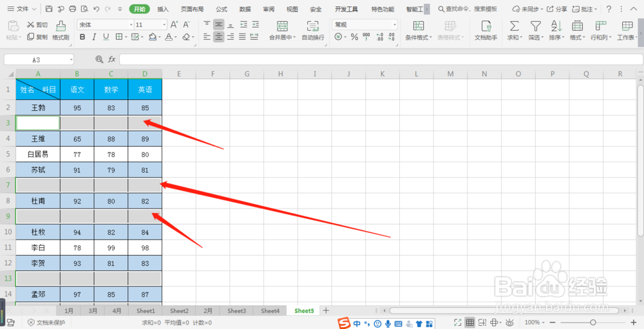Switch to the Review (审阅) tab
The height and width of the screenshot is (329, 644).
click(269, 9)
